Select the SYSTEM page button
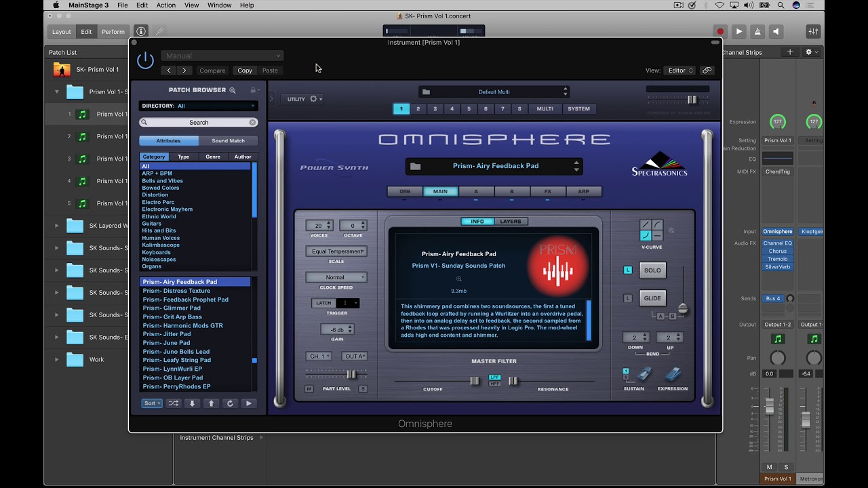Viewport: 868px width, 488px height. pyautogui.click(x=578, y=108)
